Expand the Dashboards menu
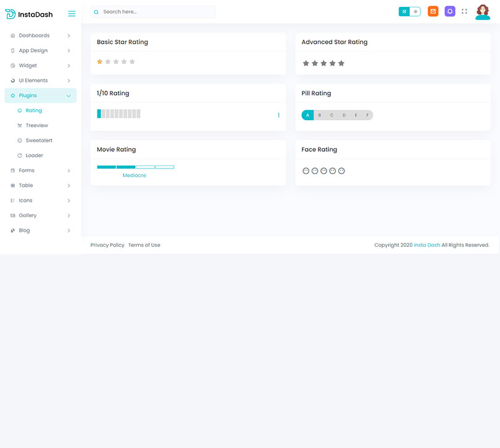 point(40,36)
